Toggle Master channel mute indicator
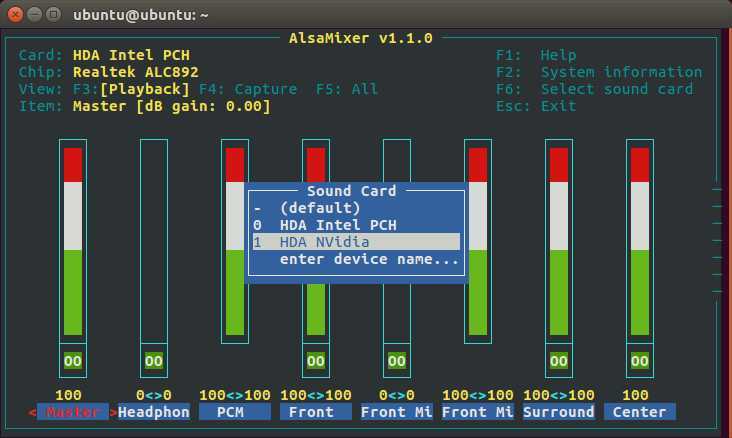The width and height of the screenshot is (732, 438). [x=73, y=360]
